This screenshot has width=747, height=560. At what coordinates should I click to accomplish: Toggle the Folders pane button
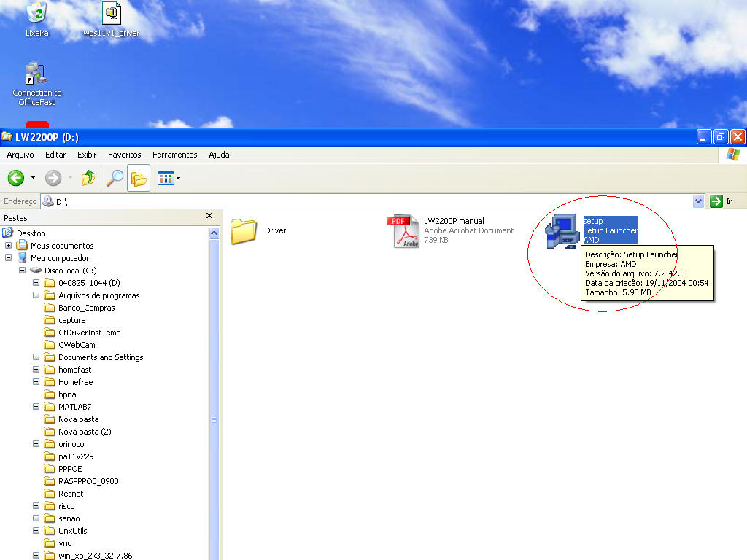coord(139,178)
